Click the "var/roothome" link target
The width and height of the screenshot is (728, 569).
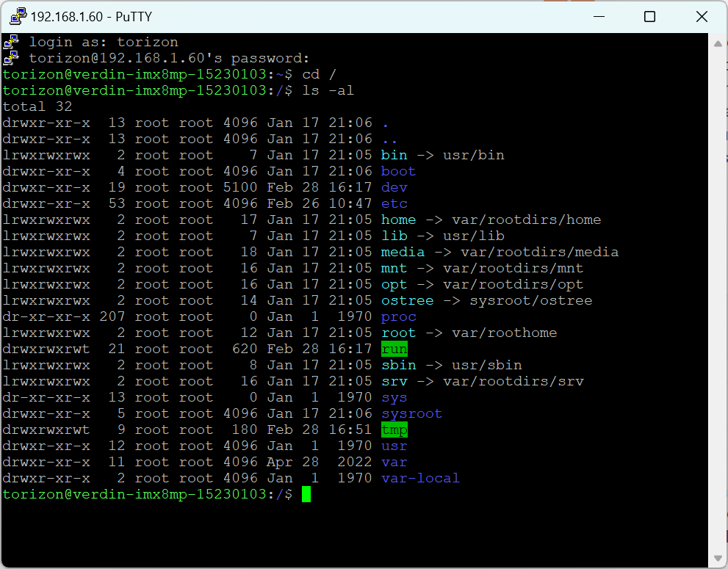[x=505, y=333]
